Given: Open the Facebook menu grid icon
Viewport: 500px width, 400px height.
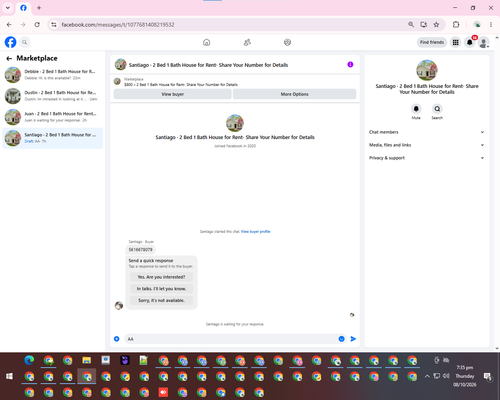Looking at the screenshot, I should coord(455,42).
